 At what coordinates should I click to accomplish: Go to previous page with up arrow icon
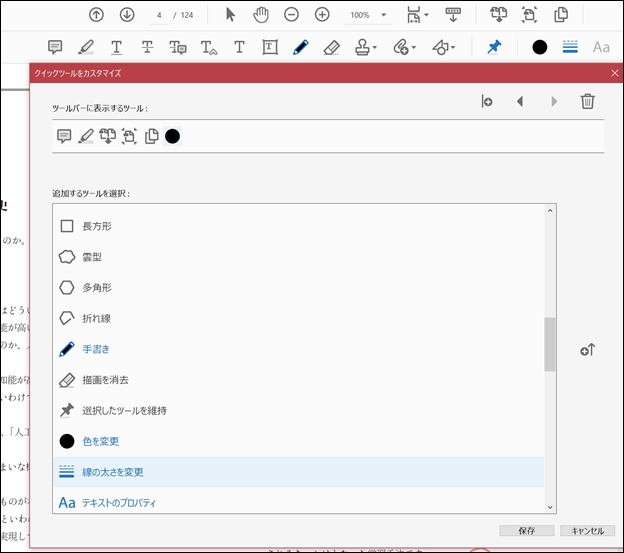point(96,15)
